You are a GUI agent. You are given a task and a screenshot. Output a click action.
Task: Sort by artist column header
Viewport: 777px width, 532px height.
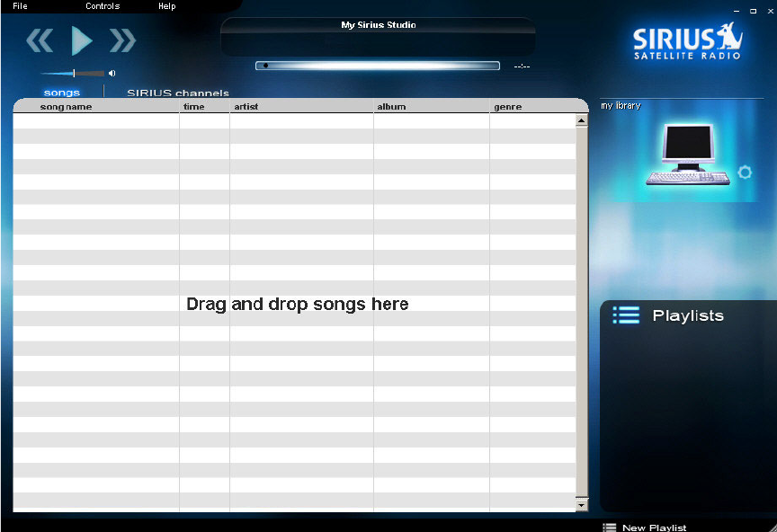[x=246, y=107]
